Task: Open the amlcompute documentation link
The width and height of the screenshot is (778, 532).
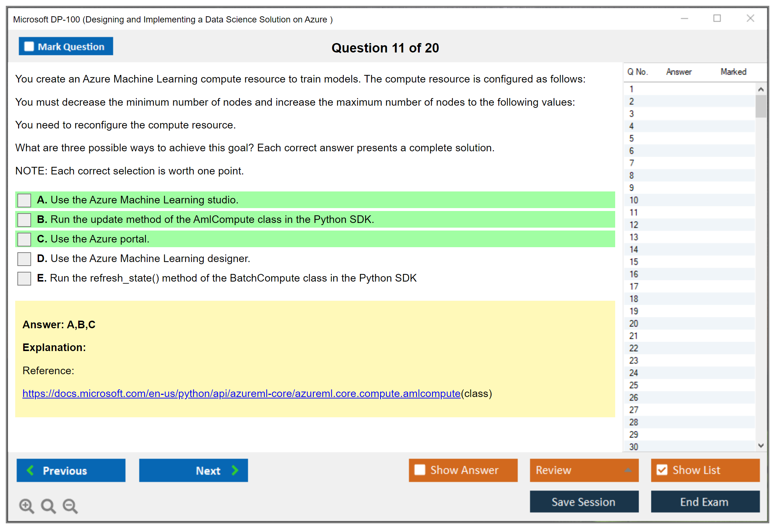Action: pyautogui.click(x=241, y=393)
